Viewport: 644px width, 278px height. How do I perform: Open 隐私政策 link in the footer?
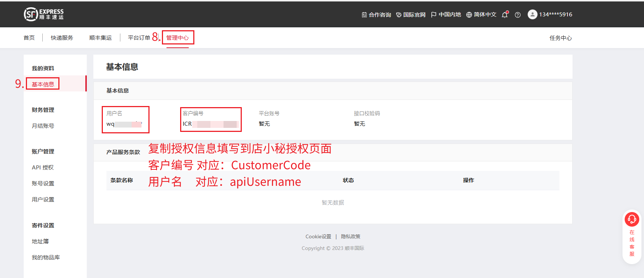tap(351, 236)
